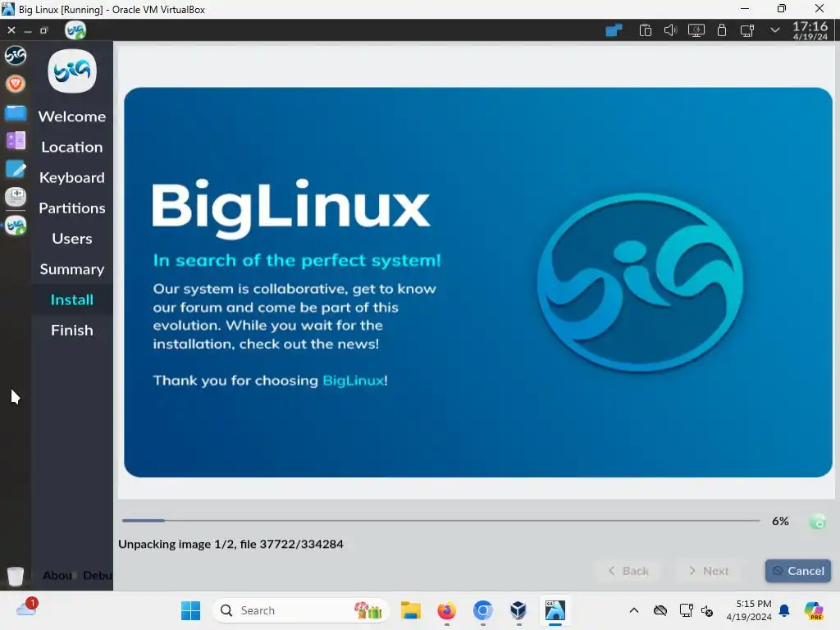Select the running Big installer icon in dock

tap(16, 226)
